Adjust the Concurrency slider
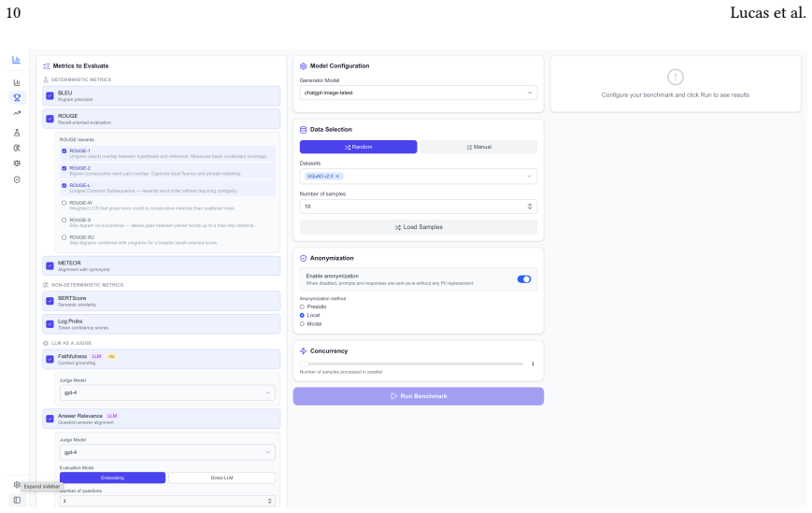Viewport: 812px width, 513px height. tap(412, 363)
